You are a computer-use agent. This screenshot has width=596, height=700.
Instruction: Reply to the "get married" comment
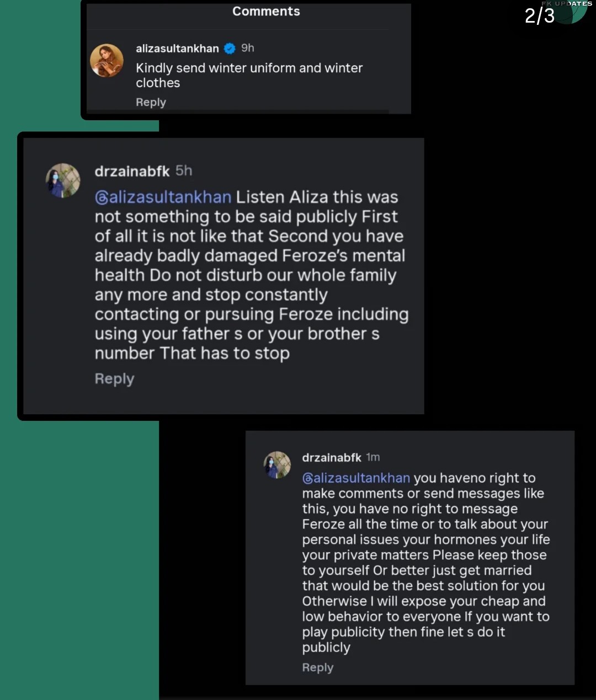pos(317,667)
